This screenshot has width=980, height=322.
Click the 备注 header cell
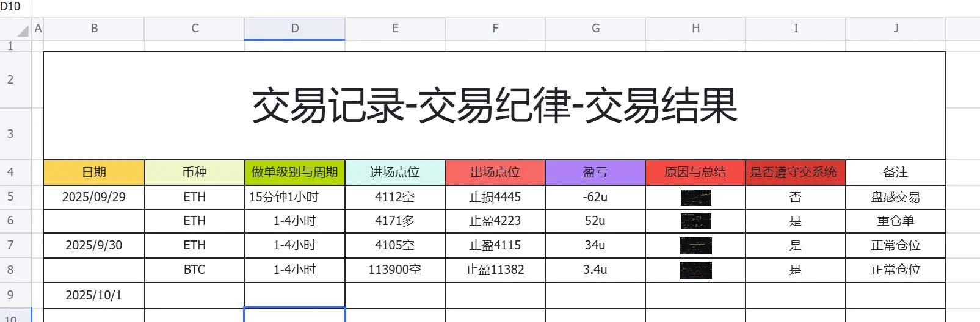tap(896, 173)
